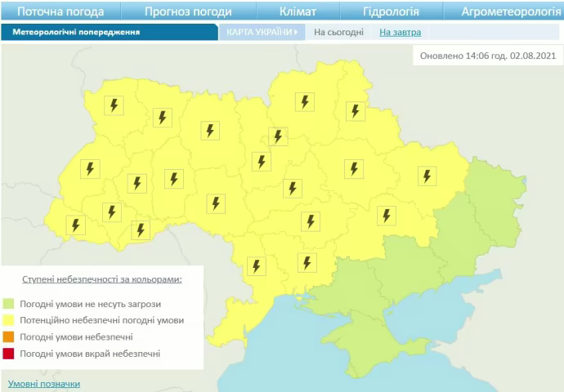Switch to the Прогноз погоди tab

[x=188, y=11]
